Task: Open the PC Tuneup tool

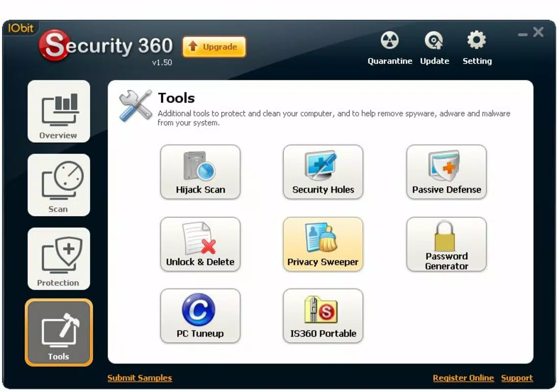Action: coord(200,316)
